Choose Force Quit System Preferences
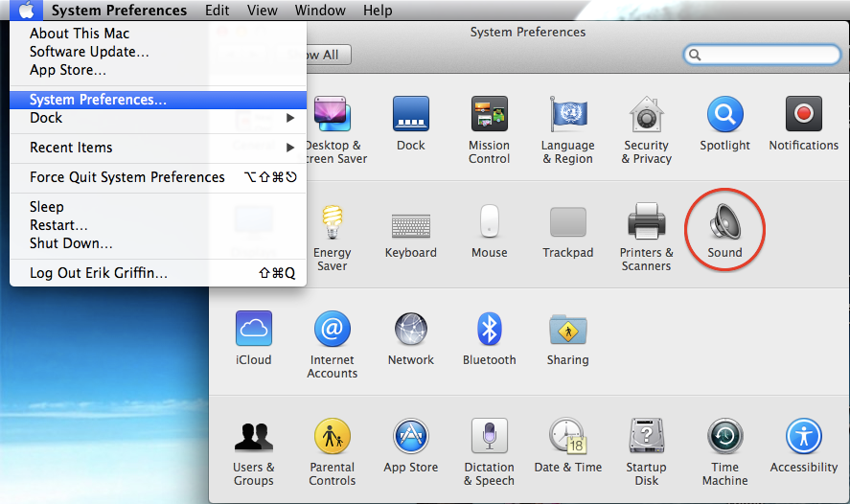 (158, 177)
